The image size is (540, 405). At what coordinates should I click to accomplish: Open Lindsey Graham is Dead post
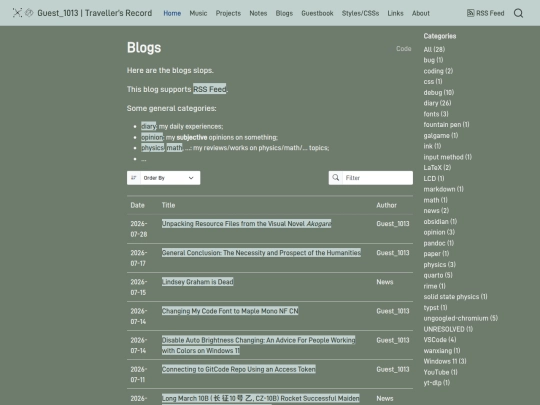198,282
